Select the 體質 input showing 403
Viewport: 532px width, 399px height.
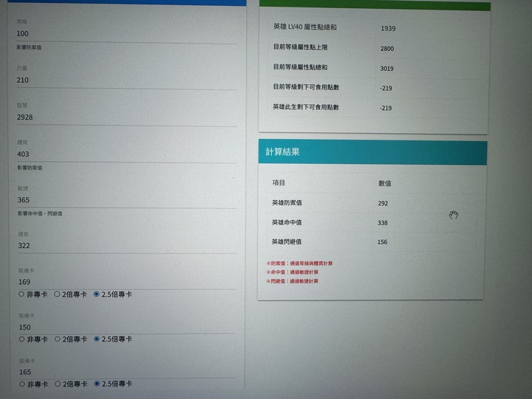tap(126, 154)
